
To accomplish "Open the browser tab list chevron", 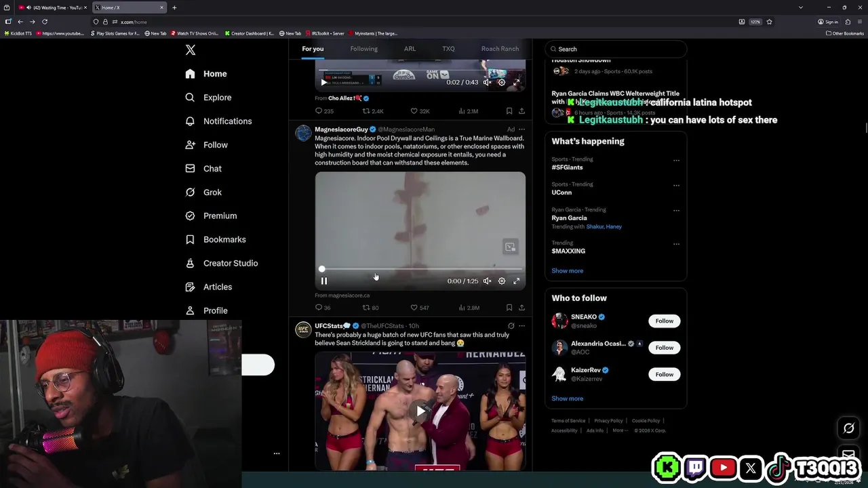I will coord(801,7).
